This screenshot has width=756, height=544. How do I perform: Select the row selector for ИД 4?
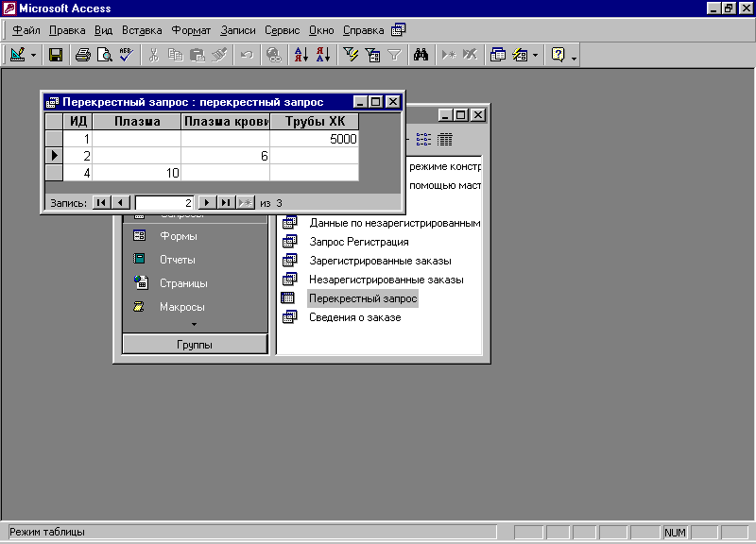coord(54,173)
